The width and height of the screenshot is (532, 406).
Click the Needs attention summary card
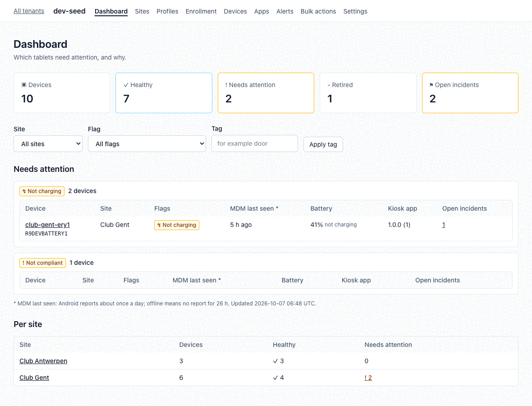coord(266,92)
